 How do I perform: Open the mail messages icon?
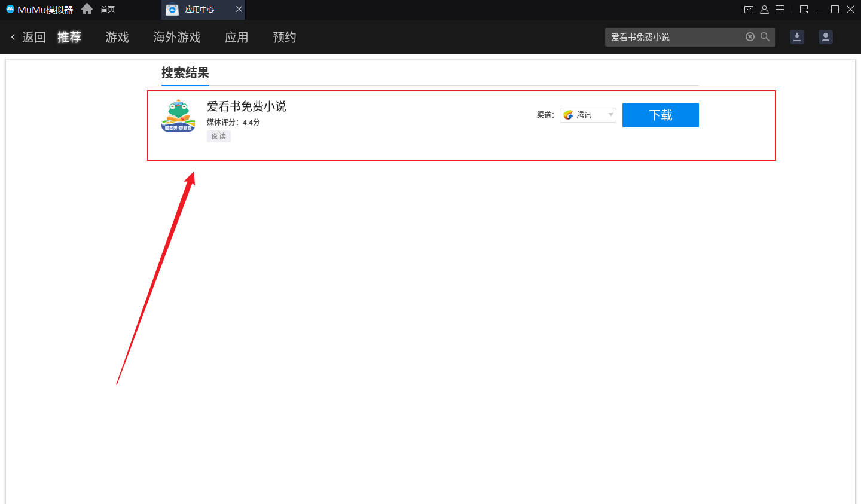(x=749, y=10)
